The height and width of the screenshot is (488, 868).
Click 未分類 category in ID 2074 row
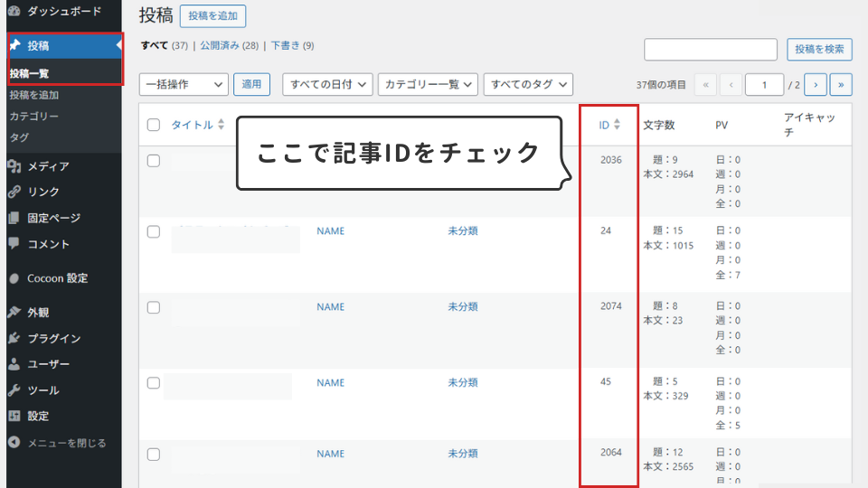pos(463,306)
